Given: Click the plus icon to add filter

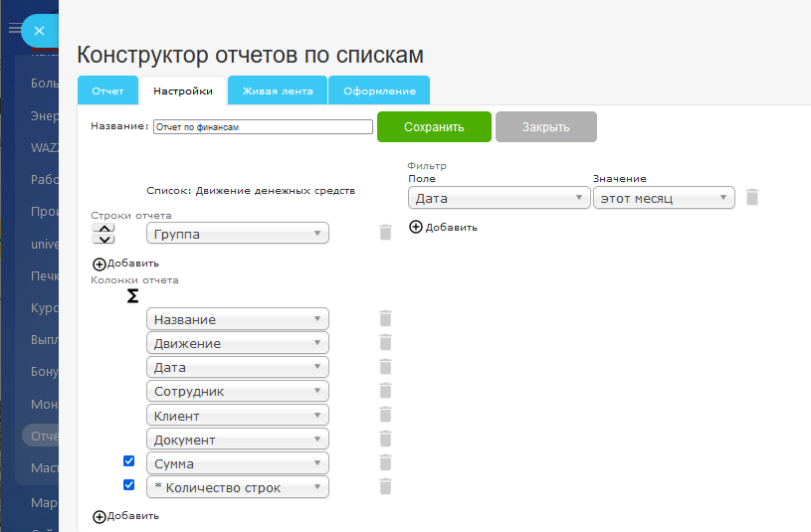Looking at the screenshot, I should click(x=416, y=227).
